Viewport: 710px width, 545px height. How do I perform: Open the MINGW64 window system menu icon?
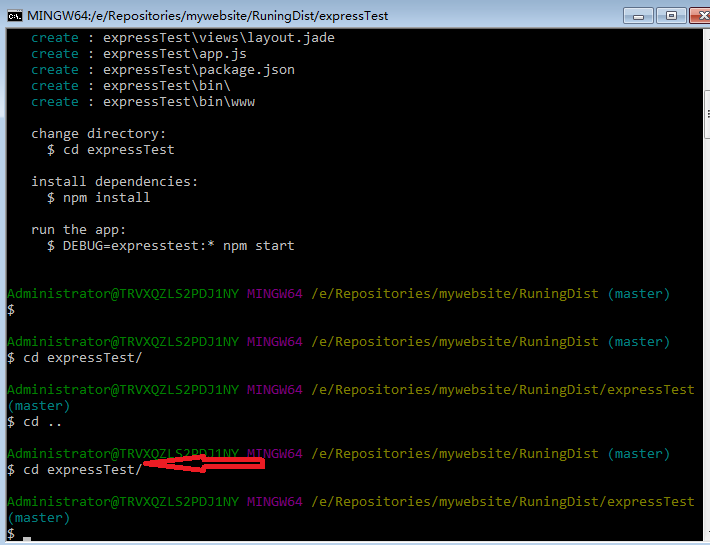(x=14, y=16)
